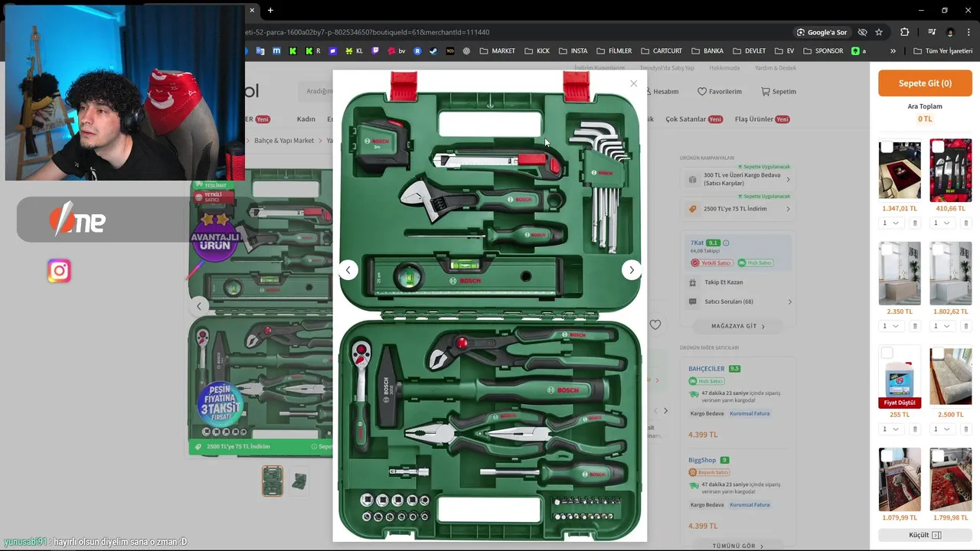Screen dimensions: 980x551
Task: Check the sofa item priced 2.500 TL
Action: click(938, 353)
